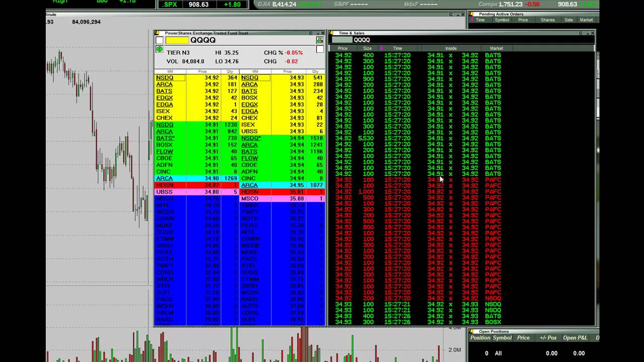
Task: Click the Compx index label in the top bar
Action: pos(488,5)
